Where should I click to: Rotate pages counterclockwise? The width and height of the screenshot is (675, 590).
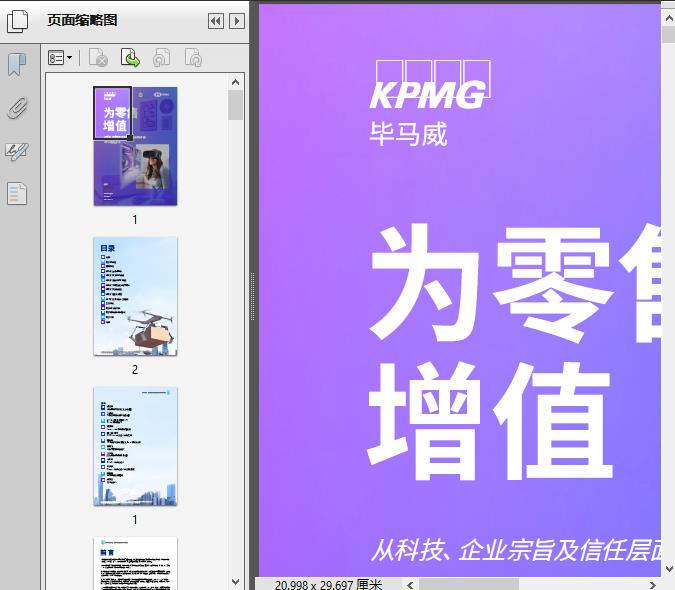coord(162,58)
